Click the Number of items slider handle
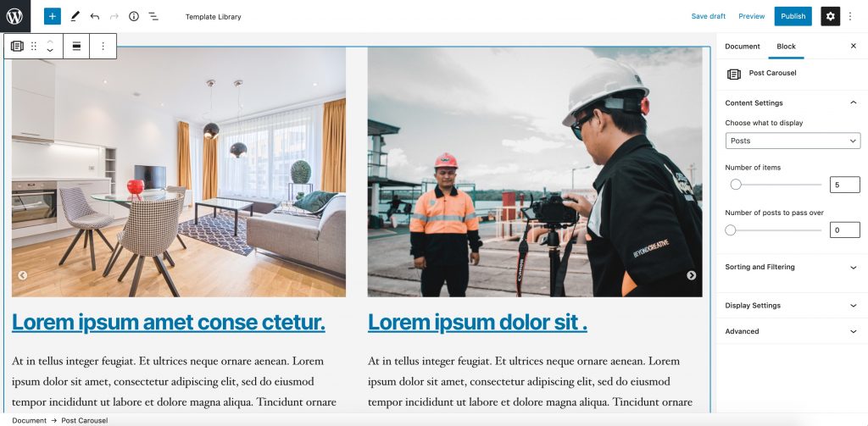The height and width of the screenshot is (426, 868). point(736,185)
